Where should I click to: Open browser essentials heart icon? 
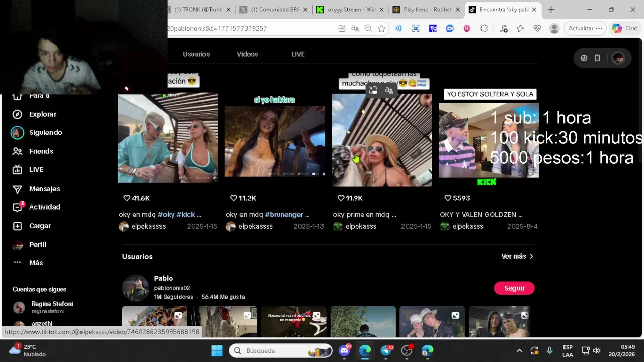(537, 29)
